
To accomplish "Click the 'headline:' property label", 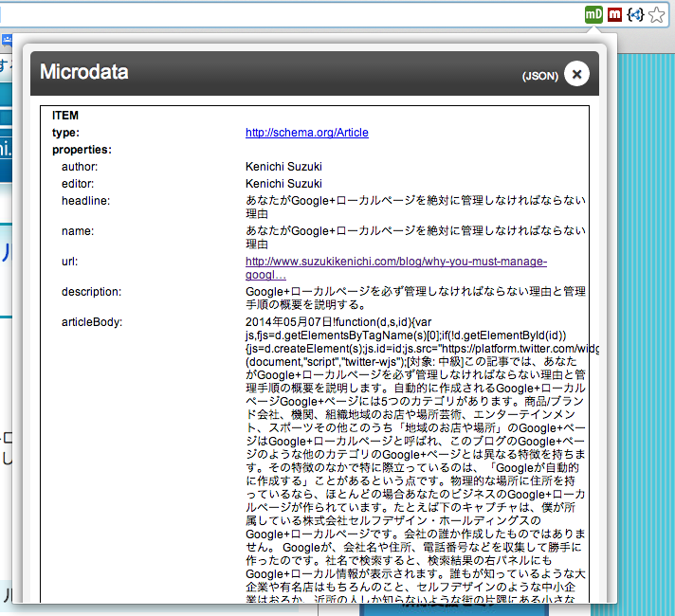I will pyautogui.click(x=85, y=201).
